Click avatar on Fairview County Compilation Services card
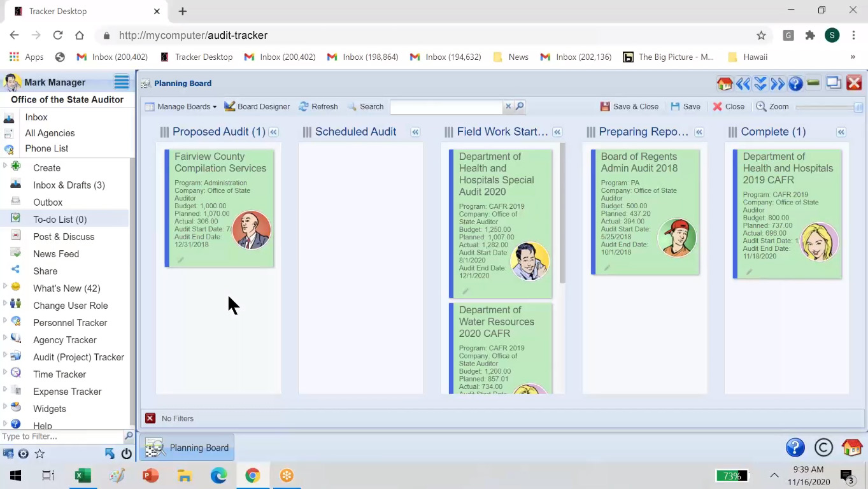868x489 pixels. 251,230
